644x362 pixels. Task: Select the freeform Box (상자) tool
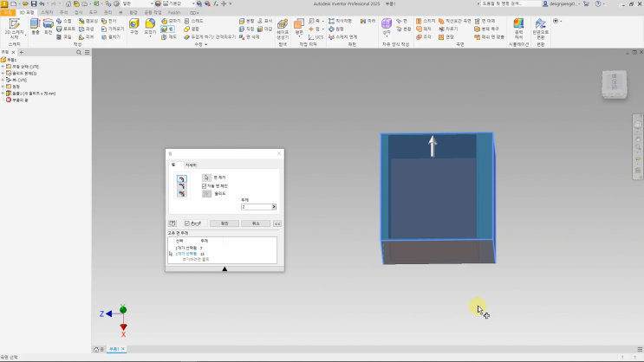coord(387,26)
